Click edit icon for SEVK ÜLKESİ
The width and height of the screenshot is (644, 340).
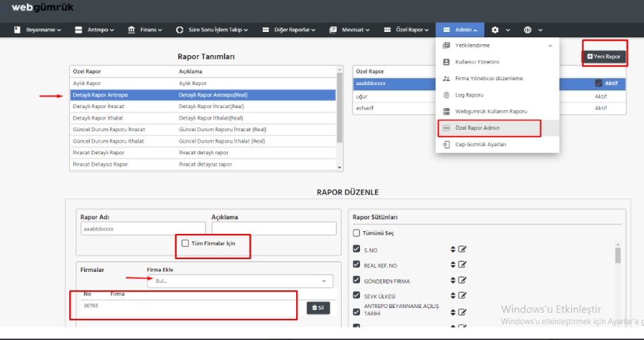coord(463,296)
